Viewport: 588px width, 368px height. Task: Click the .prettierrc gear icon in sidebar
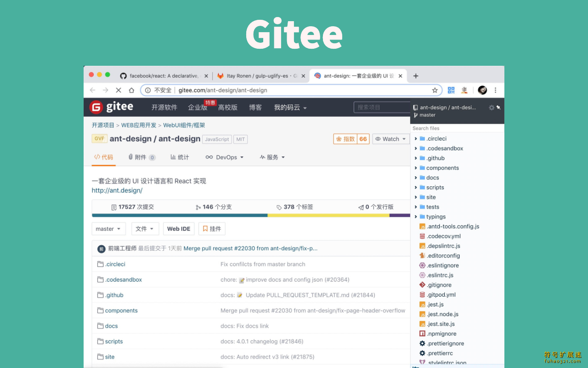[422, 353]
